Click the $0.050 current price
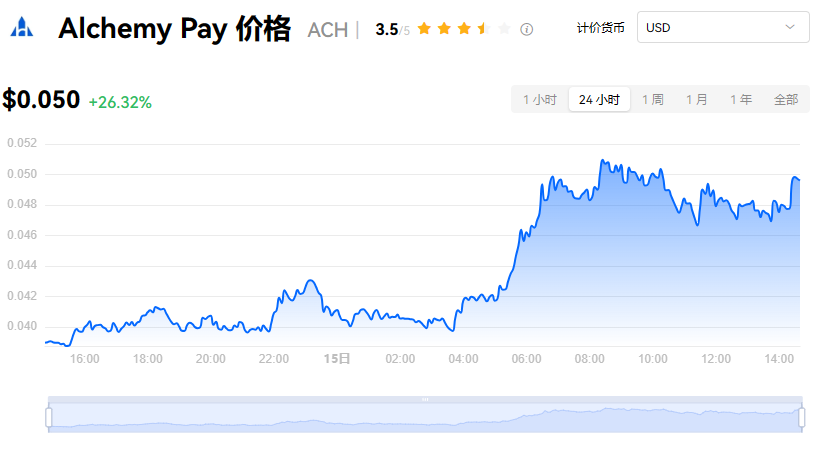Image resolution: width=817 pixels, height=450 pixels. [x=41, y=99]
